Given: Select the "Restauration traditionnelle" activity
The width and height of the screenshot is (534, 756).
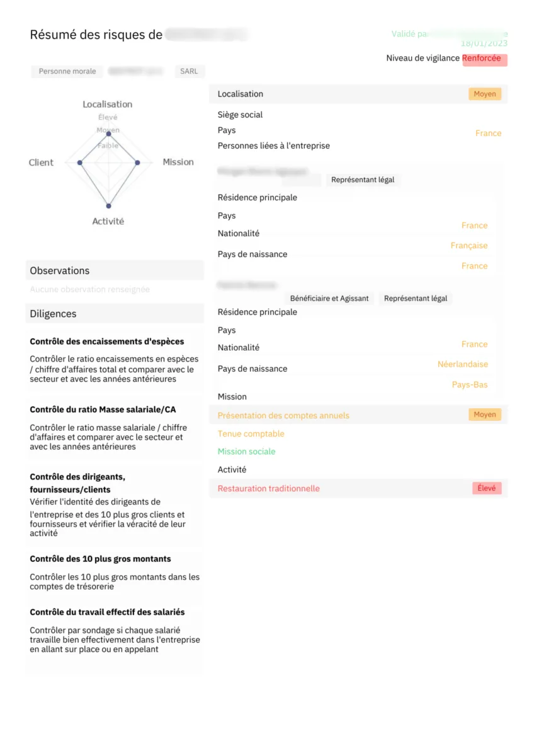Looking at the screenshot, I should coord(268,488).
